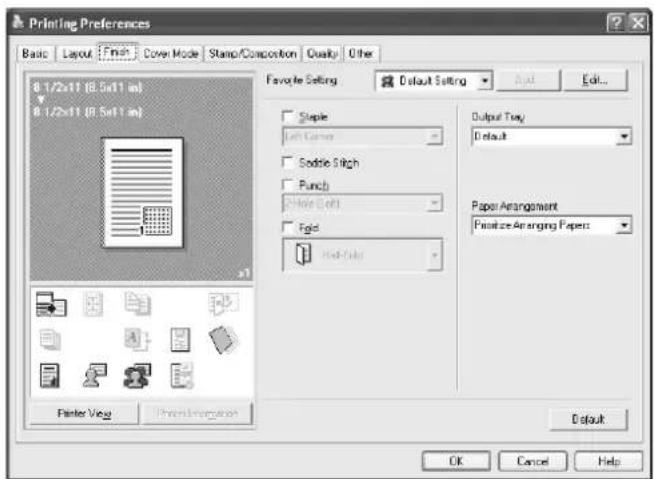The height and width of the screenshot is (479, 654).
Task: Click the faded multiple copies pages icon
Action: click(x=50, y=339)
